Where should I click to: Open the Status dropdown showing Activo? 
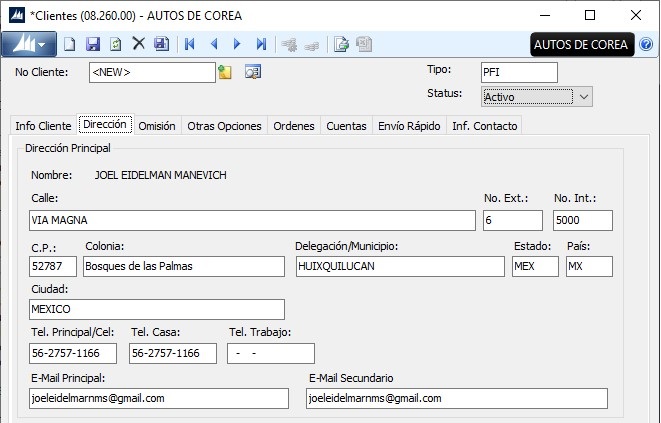coord(584,96)
